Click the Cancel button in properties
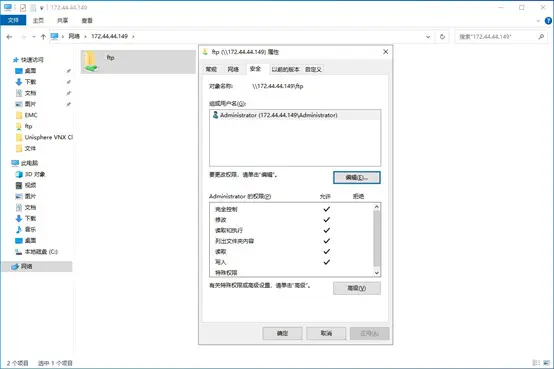554x369 pixels. pos(326,333)
